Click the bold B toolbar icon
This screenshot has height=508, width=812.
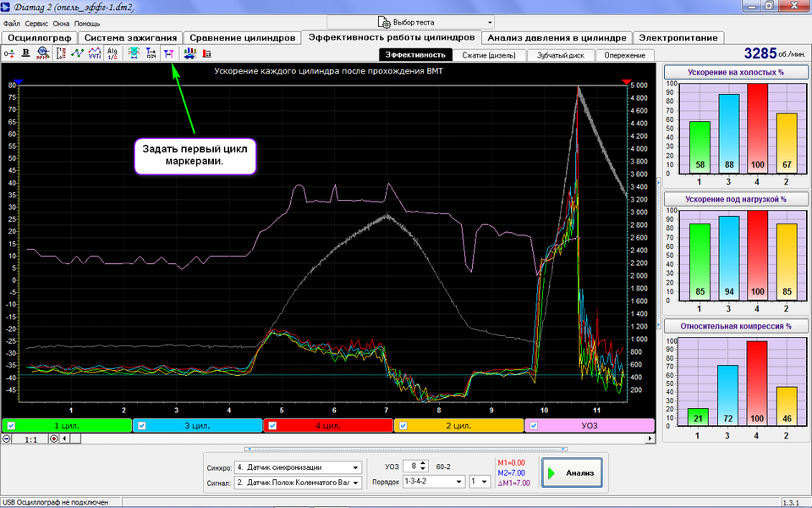26,52
